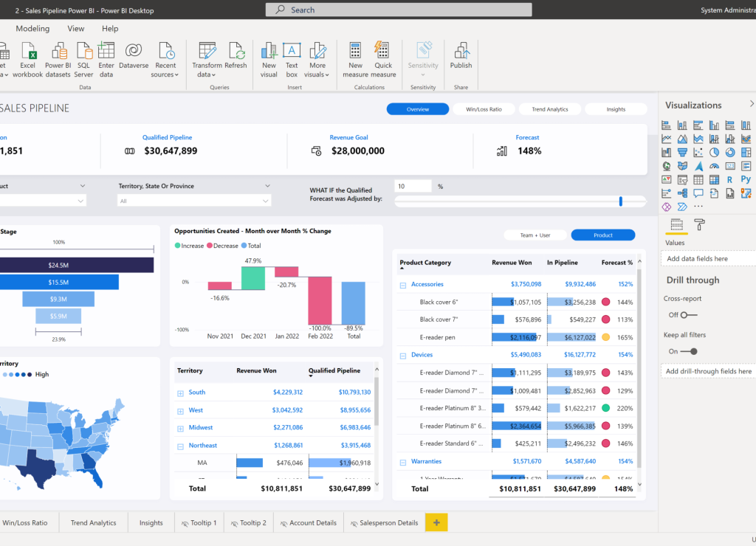Select the Pie chart visual icon

tap(714, 153)
